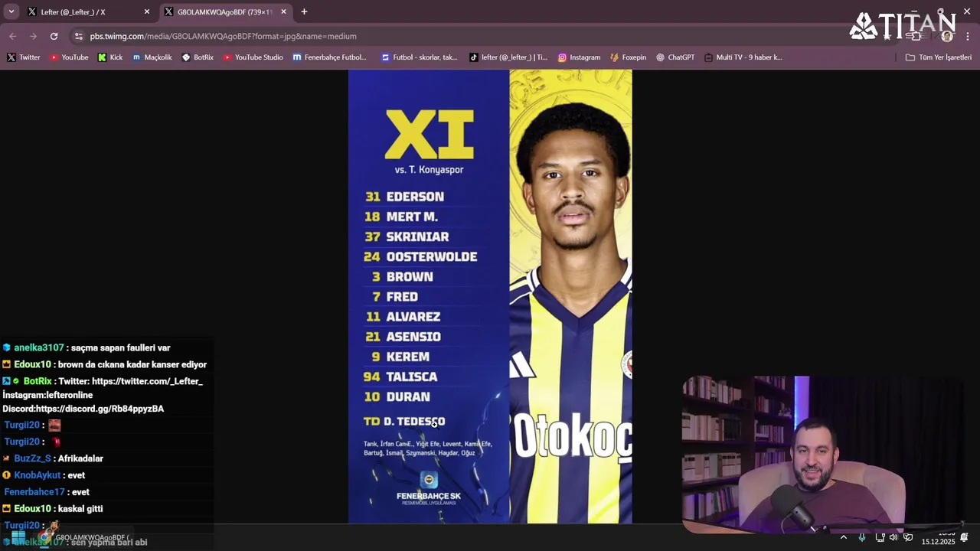Open the network tray icon

(x=880, y=537)
